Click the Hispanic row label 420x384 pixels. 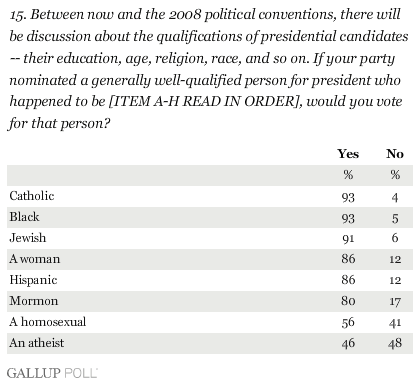point(33,280)
